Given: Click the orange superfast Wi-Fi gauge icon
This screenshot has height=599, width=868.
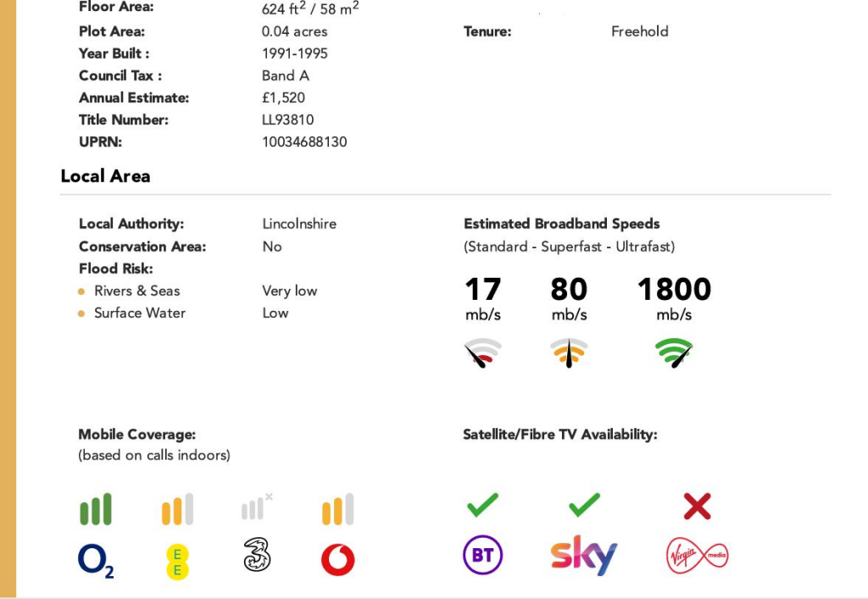Looking at the screenshot, I should pyautogui.click(x=569, y=352).
